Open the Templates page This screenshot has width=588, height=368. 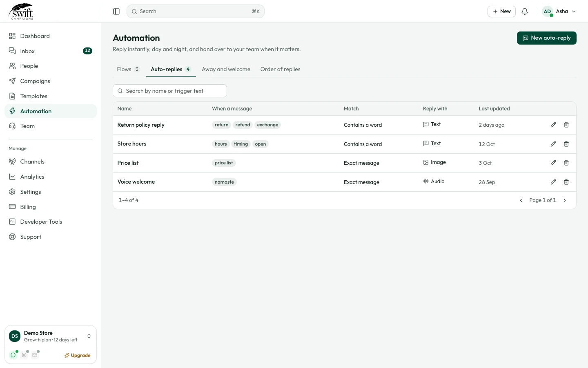pos(51,96)
